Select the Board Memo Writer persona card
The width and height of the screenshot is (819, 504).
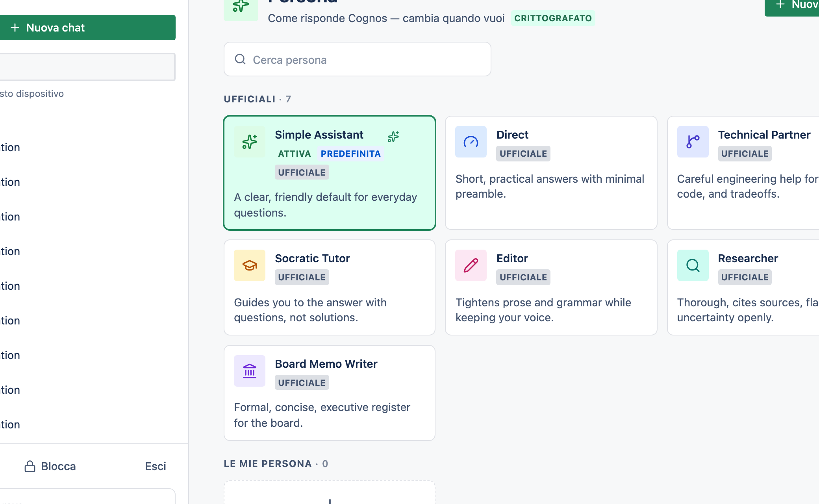coord(330,393)
